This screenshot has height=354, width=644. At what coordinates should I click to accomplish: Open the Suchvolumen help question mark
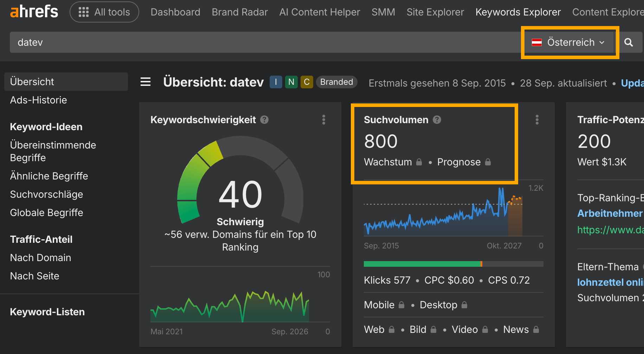[437, 120]
